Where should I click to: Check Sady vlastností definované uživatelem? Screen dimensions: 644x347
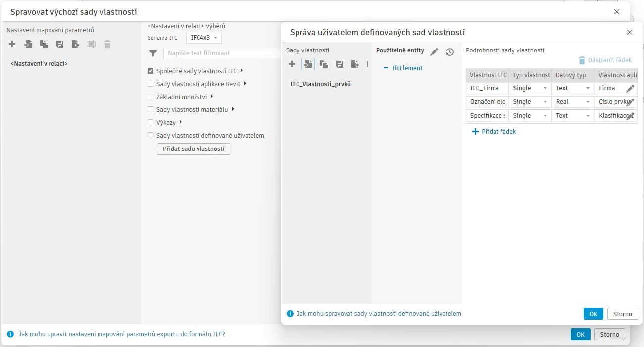[x=151, y=135]
